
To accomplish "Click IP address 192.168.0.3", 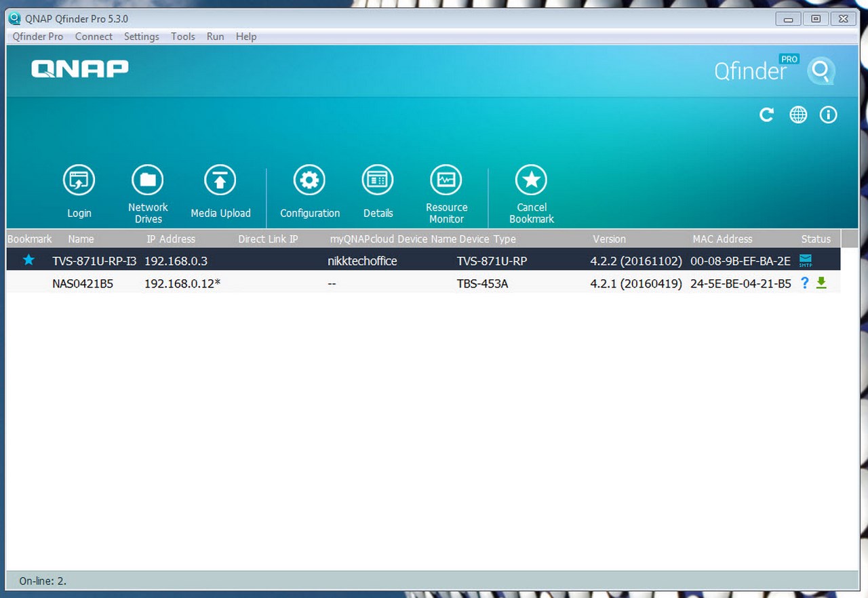I will click(176, 260).
